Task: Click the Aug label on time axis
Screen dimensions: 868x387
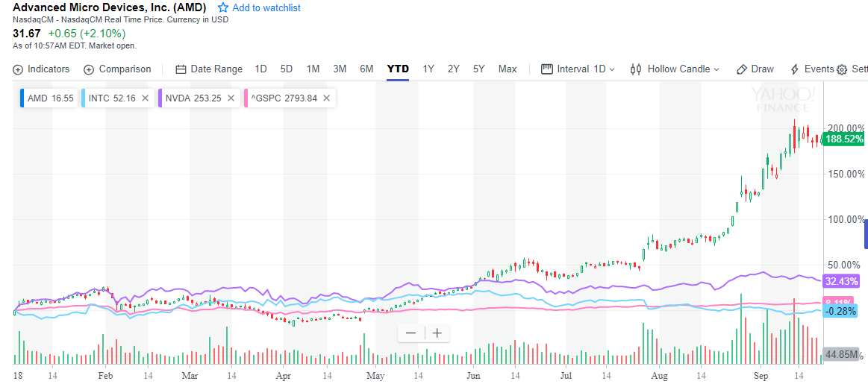Action: [x=658, y=374]
